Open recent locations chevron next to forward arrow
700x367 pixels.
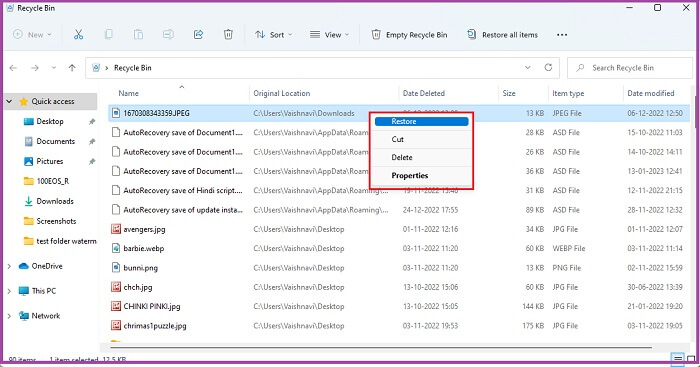(x=54, y=68)
